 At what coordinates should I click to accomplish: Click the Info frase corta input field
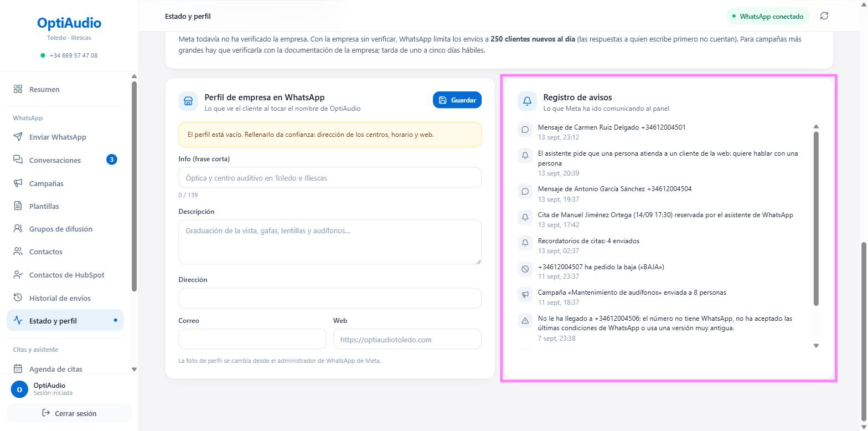point(330,178)
